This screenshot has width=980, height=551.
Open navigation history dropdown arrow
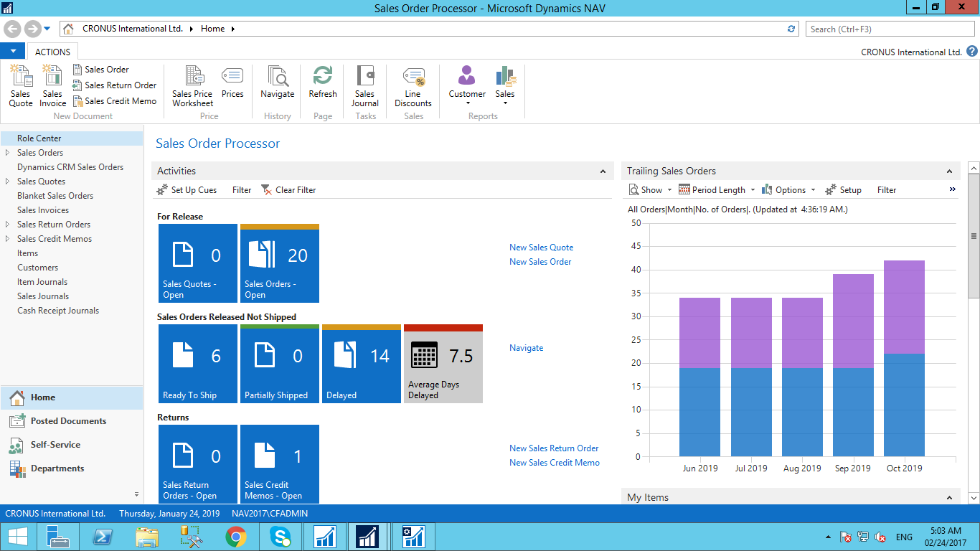47,29
